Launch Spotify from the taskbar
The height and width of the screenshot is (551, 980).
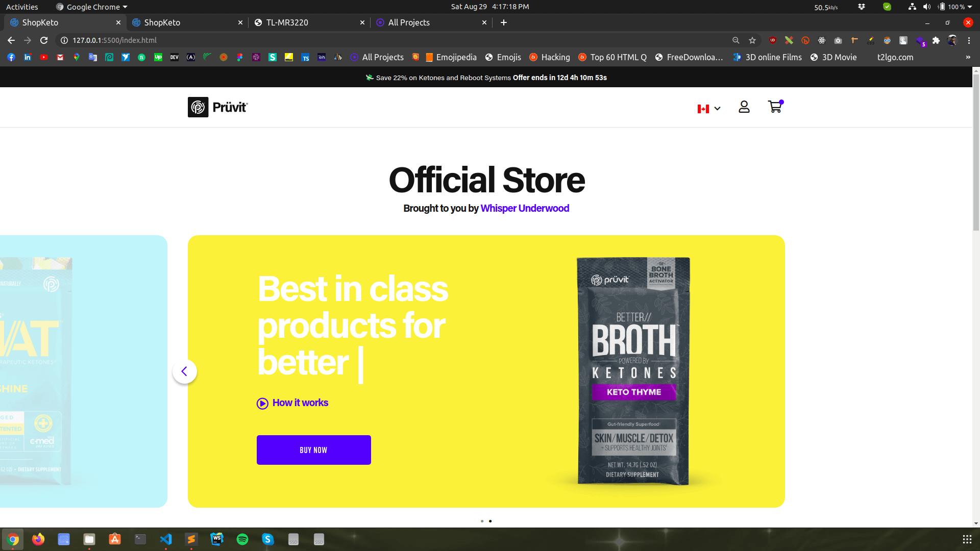point(242,539)
